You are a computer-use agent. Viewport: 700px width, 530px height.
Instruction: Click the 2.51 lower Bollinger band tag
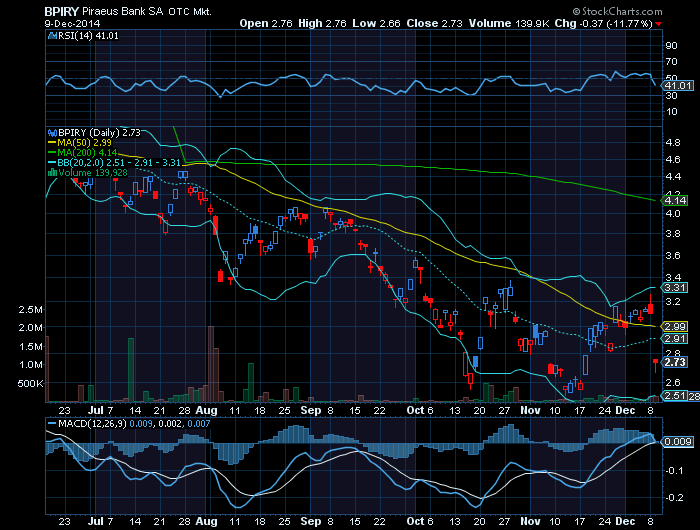(675, 396)
